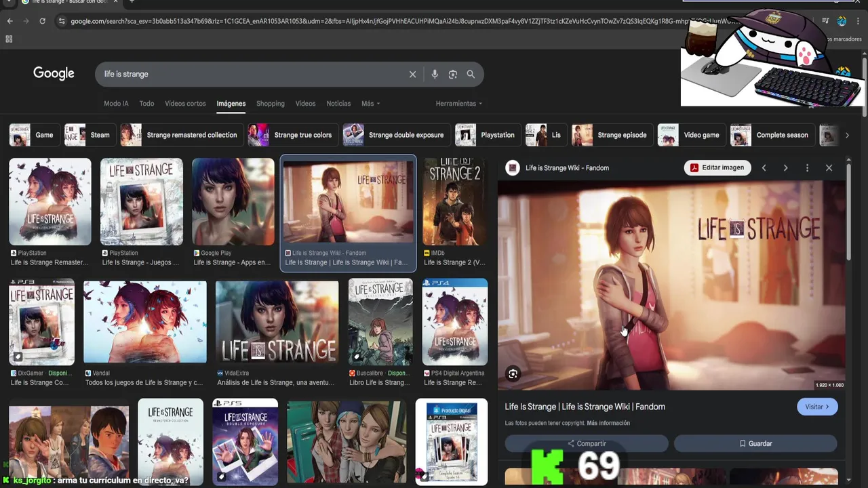The width and height of the screenshot is (868, 488).
Task: Select Complete season chip
Action: click(772, 135)
